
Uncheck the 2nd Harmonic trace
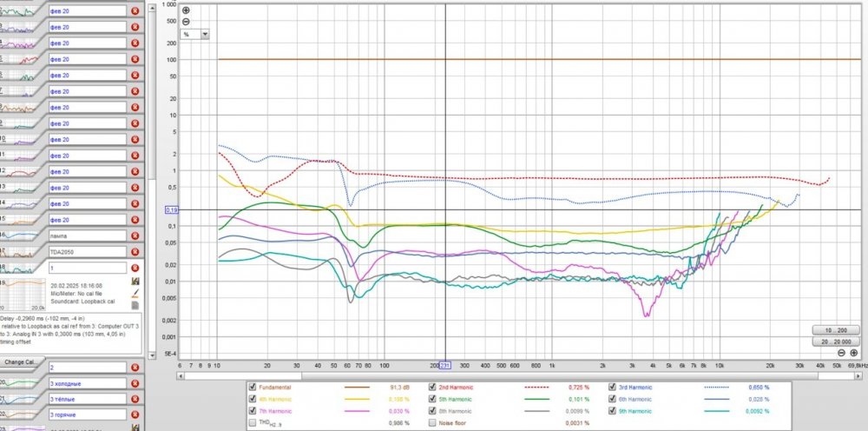[434, 387]
